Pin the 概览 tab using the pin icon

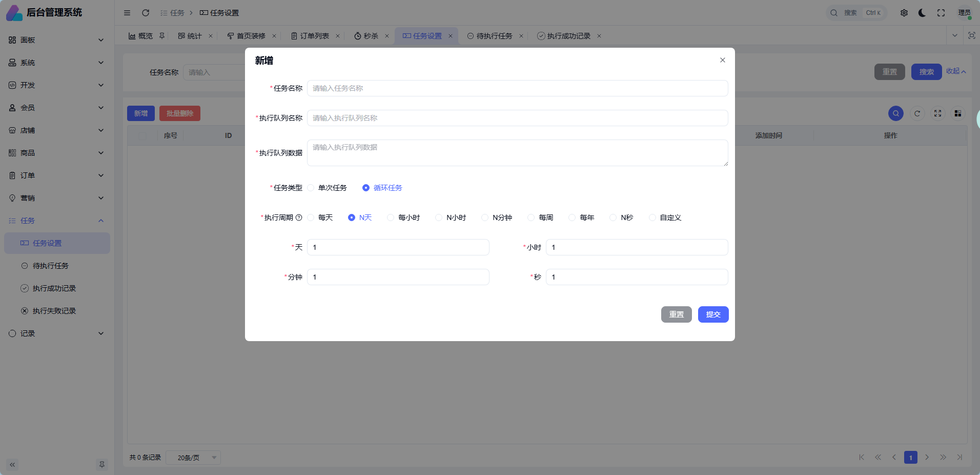click(162, 36)
